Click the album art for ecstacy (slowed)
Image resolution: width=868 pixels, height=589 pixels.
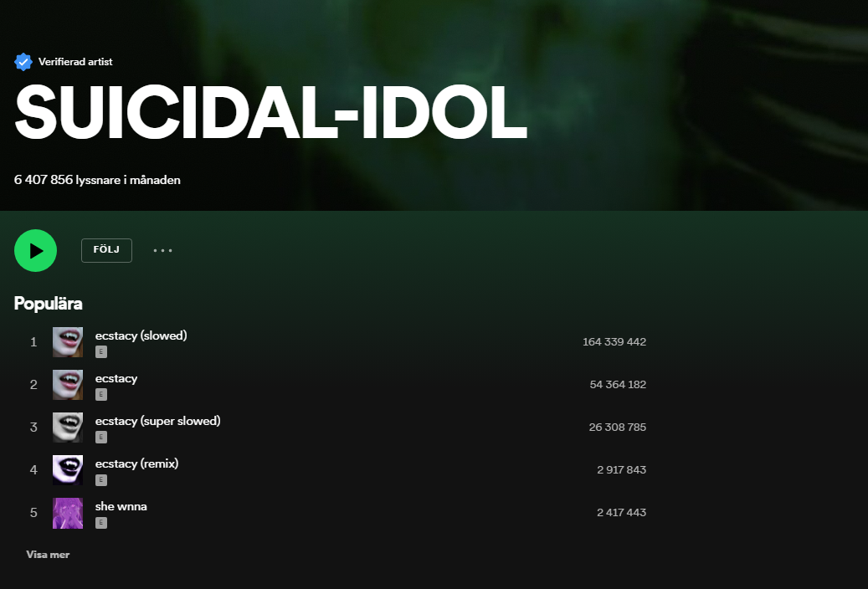[x=68, y=341]
